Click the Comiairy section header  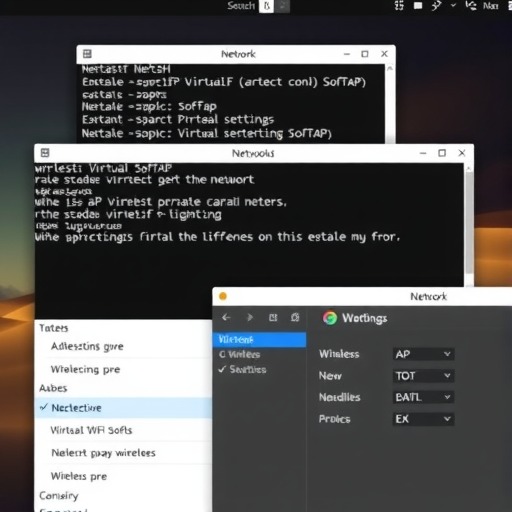tap(59, 496)
